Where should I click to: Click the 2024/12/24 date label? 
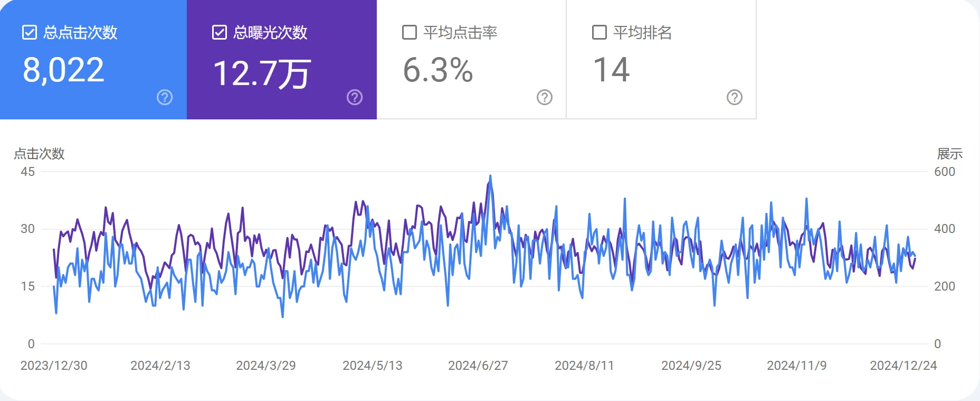click(x=903, y=366)
